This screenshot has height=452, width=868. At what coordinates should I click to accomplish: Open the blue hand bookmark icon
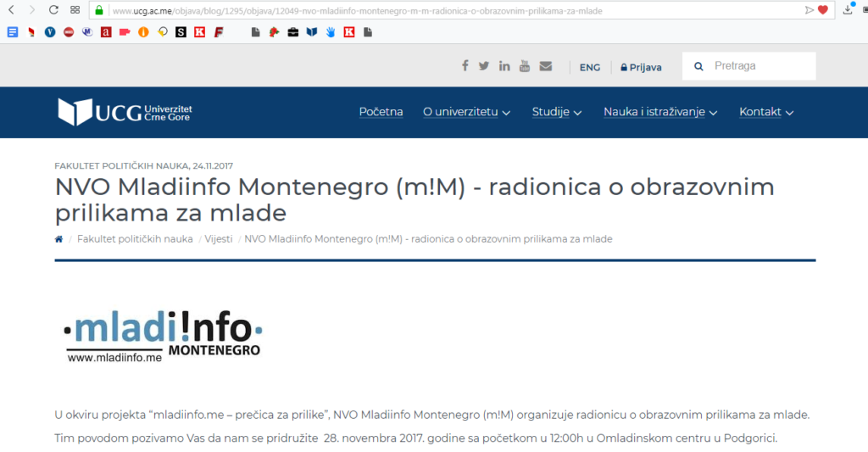331,32
